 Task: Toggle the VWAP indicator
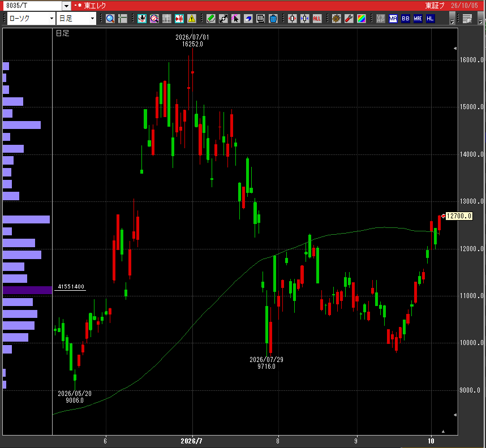(381, 19)
